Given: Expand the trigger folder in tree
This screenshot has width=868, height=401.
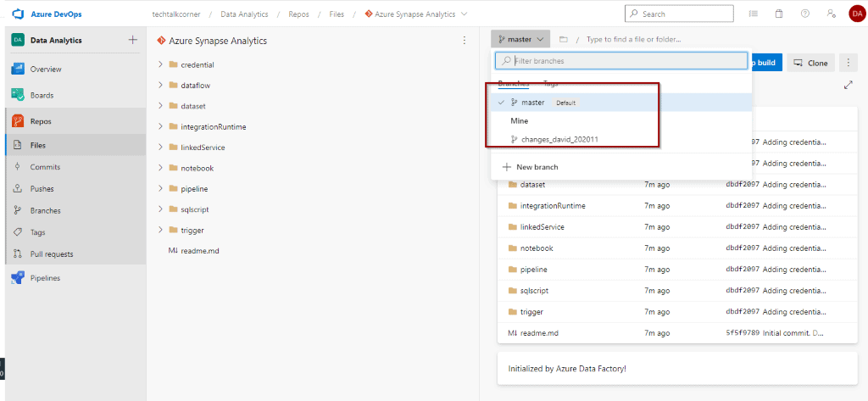Looking at the screenshot, I should pos(160,230).
